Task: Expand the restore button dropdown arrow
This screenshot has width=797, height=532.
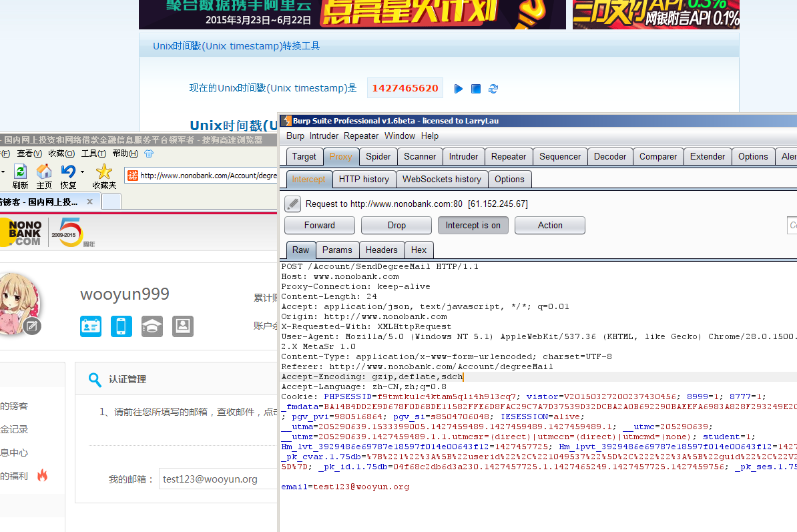Action: [82, 172]
